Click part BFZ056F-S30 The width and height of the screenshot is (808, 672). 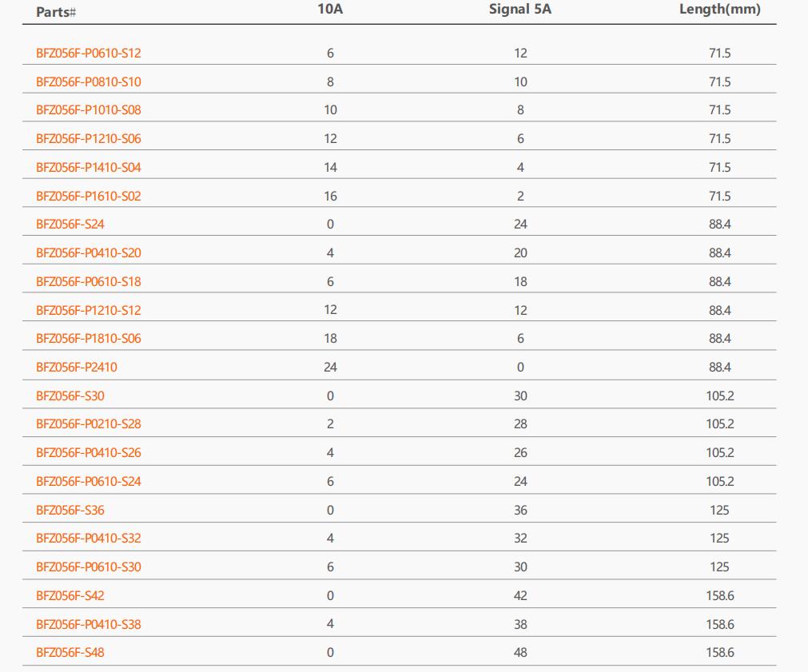pos(70,396)
